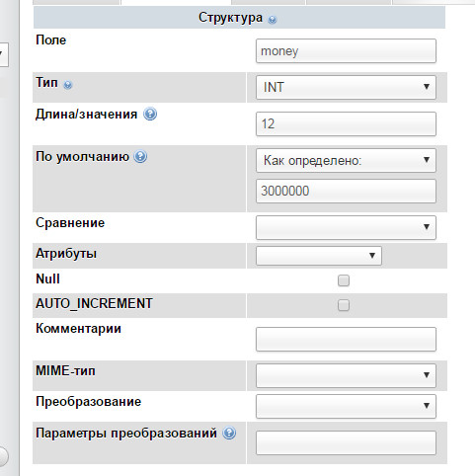Expand the Преобразование dropdown

tap(346, 406)
